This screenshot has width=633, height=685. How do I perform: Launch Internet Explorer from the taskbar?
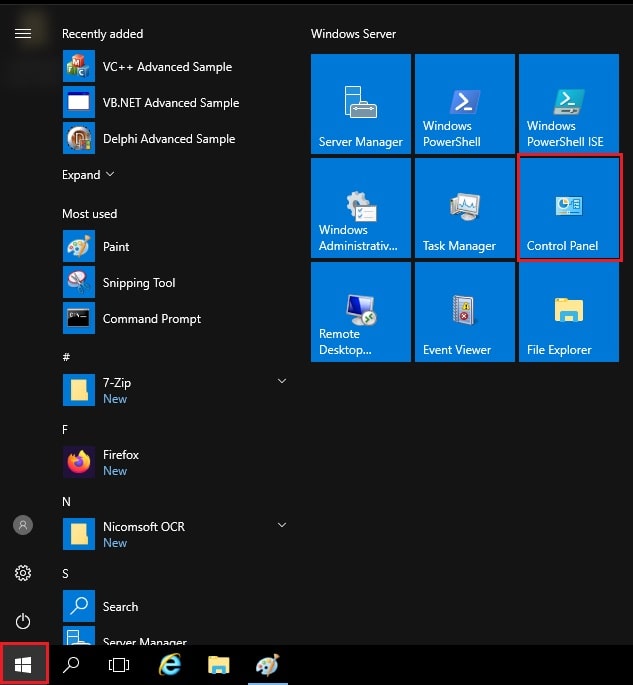169,664
